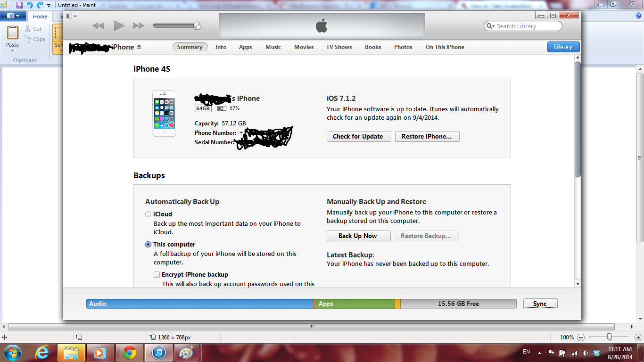Click the blue Library button
The image size is (644, 362).
click(x=563, y=47)
